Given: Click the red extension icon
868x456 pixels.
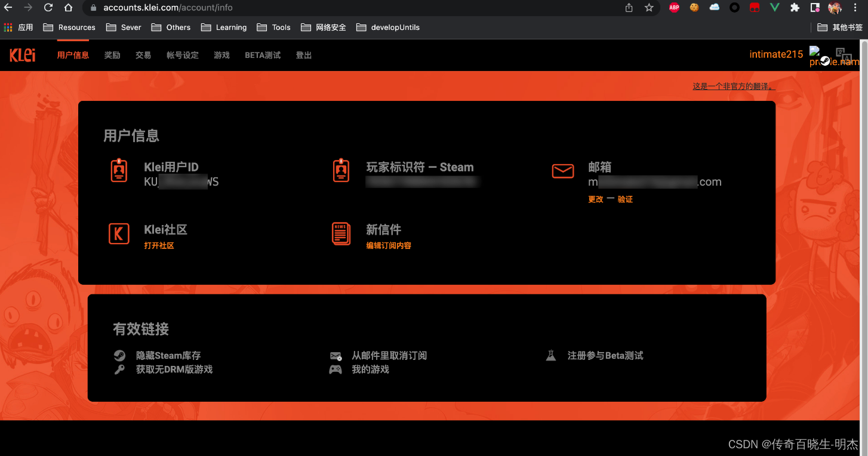Looking at the screenshot, I should pyautogui.click(x=755, y=8).
